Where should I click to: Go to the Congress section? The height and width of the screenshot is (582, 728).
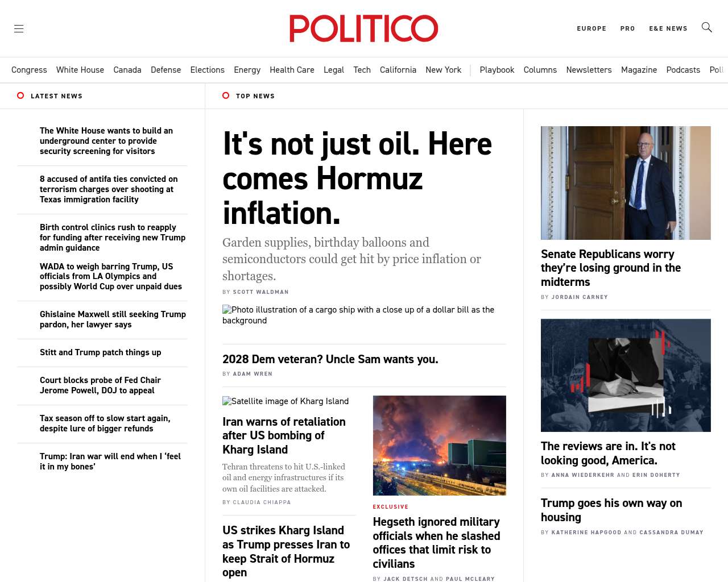coord(29,70)
